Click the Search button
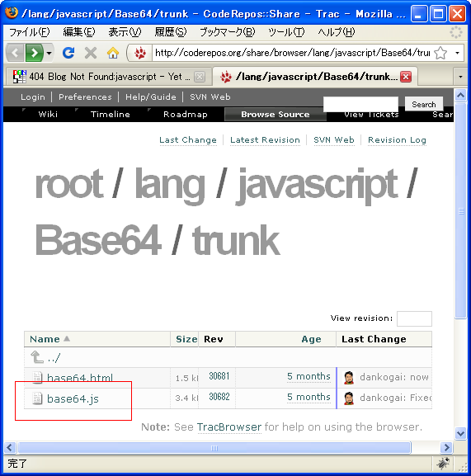Image resolution: width=471 pixels, height=476 pixels. click(424, 105)
